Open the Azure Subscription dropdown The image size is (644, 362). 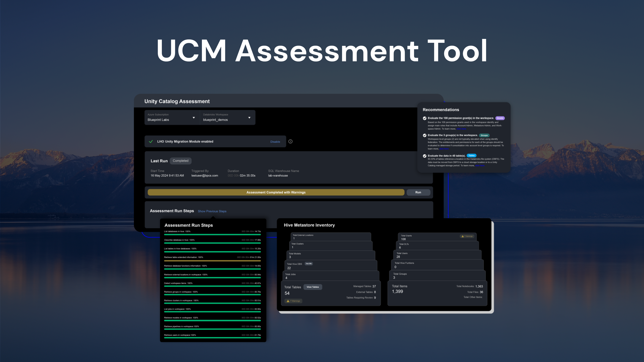click(172, 117)
